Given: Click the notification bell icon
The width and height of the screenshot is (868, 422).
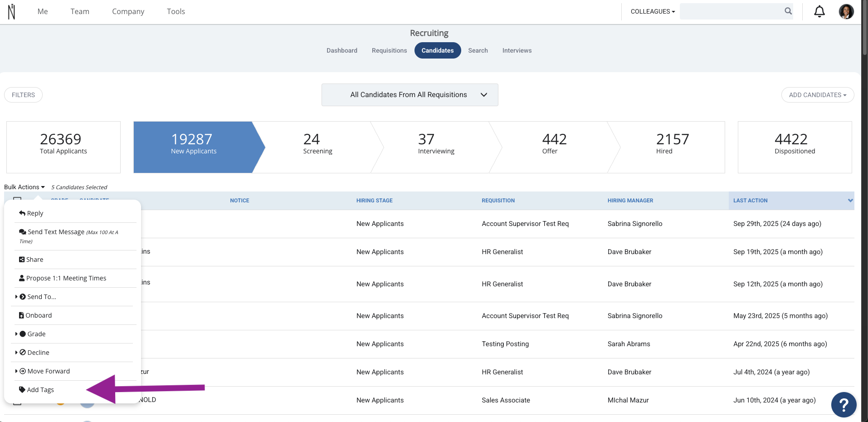Looking at the screenshot, I should point(819,11).
